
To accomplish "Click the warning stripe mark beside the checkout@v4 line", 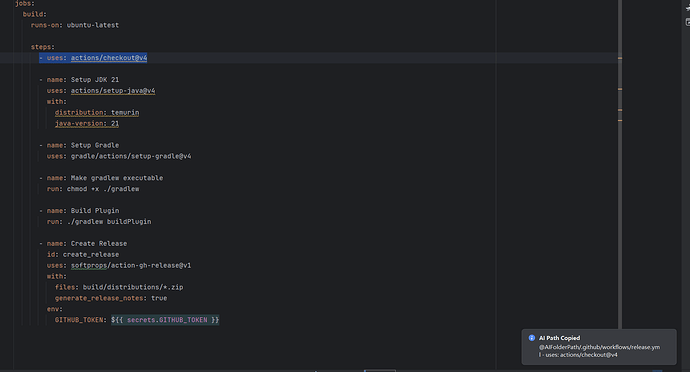I will point(620,58).
